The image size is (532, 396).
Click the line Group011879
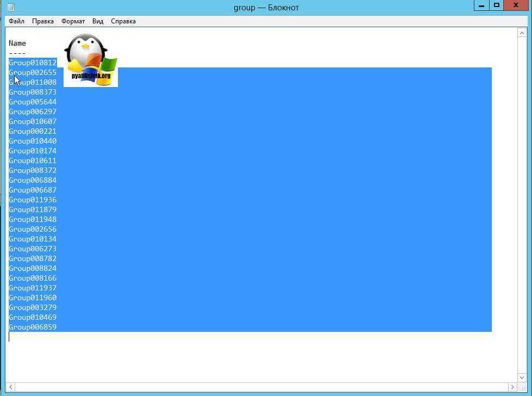[33, 209]
